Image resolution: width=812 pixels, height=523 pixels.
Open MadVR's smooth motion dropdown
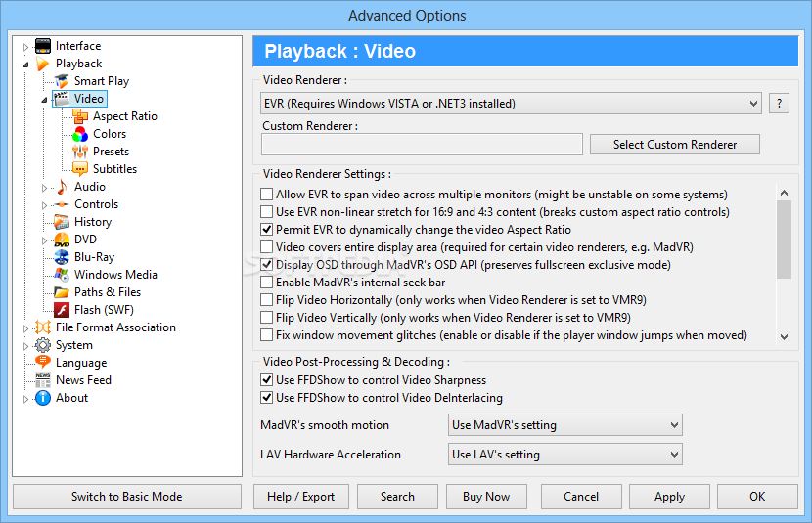pos(565,425)
